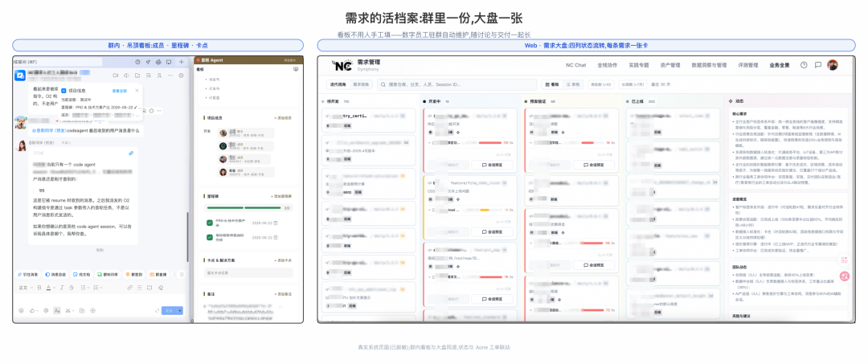Open the group folder icon in chat header

pyautogui.click(x=137, y=76)
